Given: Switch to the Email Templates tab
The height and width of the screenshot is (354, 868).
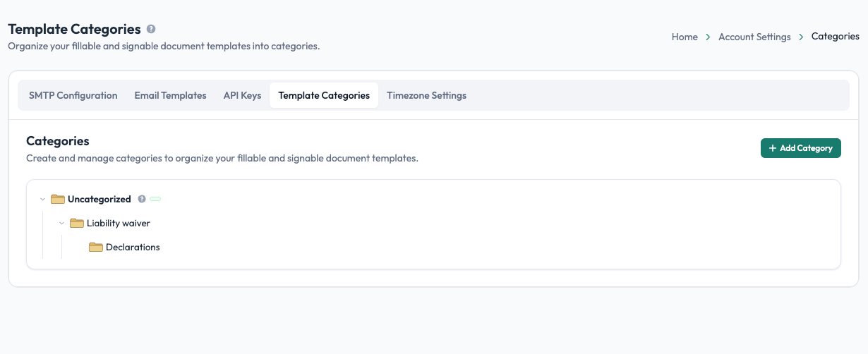Looking at the screenshot, I should tap(170, 95).
